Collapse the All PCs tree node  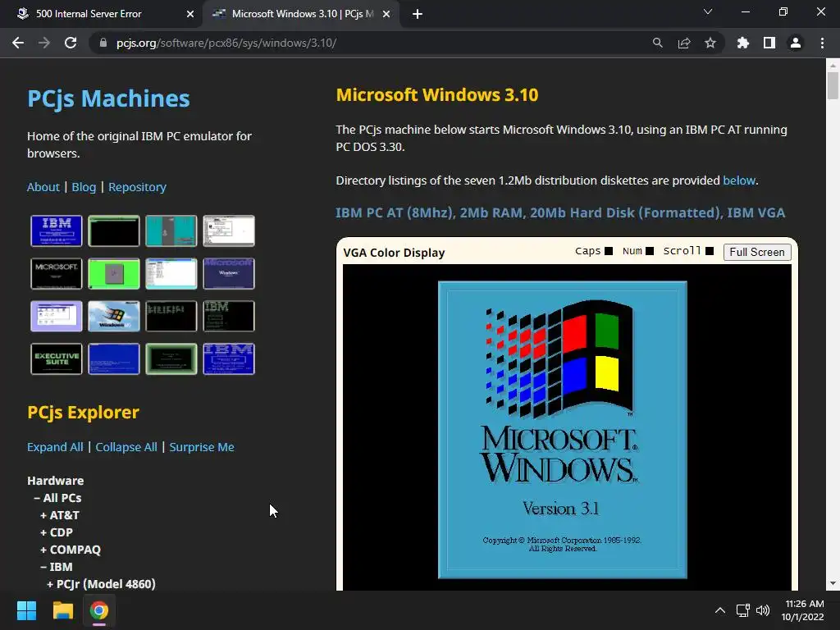pos(58,498)
